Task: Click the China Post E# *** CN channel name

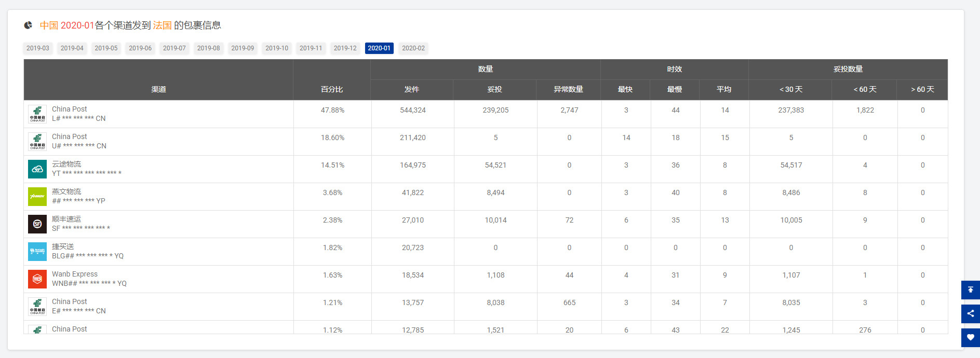Action: pyautogui.click(x=78, y=306)
